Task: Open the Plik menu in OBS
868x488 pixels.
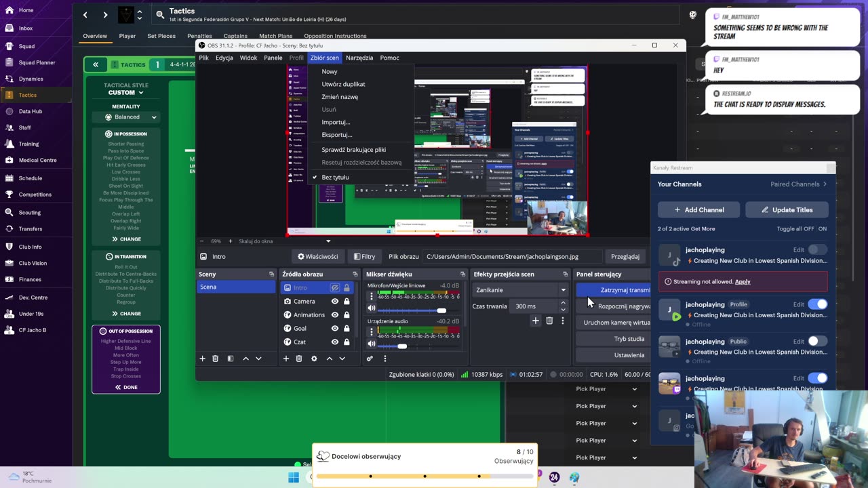Action: (203, 58)
